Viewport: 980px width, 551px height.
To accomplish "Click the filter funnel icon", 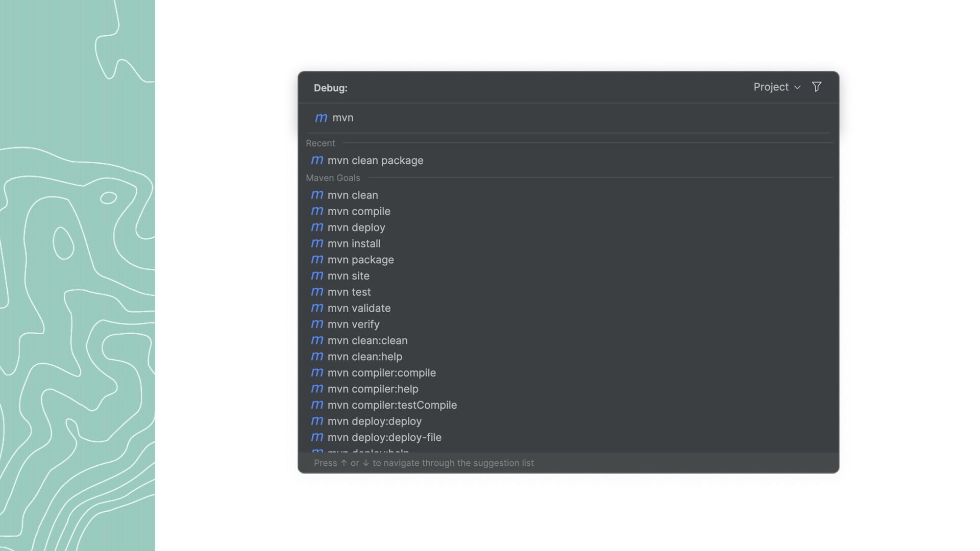I will click(817, 87).
